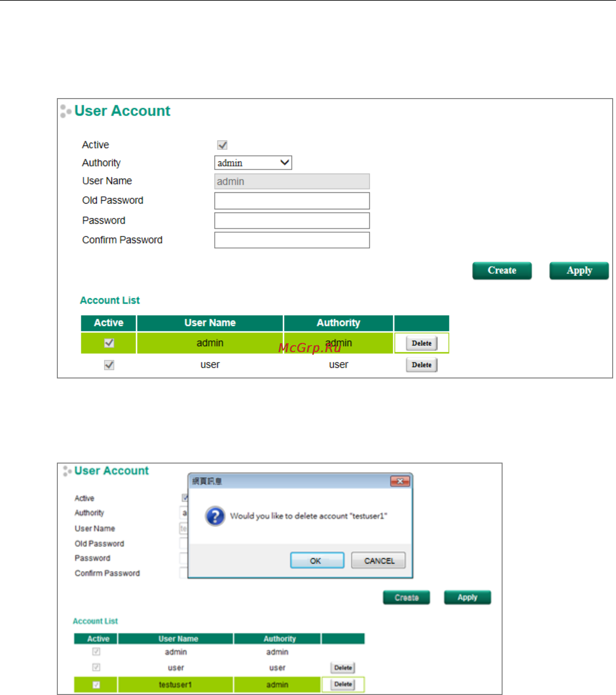Screen dimensions: 616x695
Task: Delete the admin account in top list
Action: (422, 344)
